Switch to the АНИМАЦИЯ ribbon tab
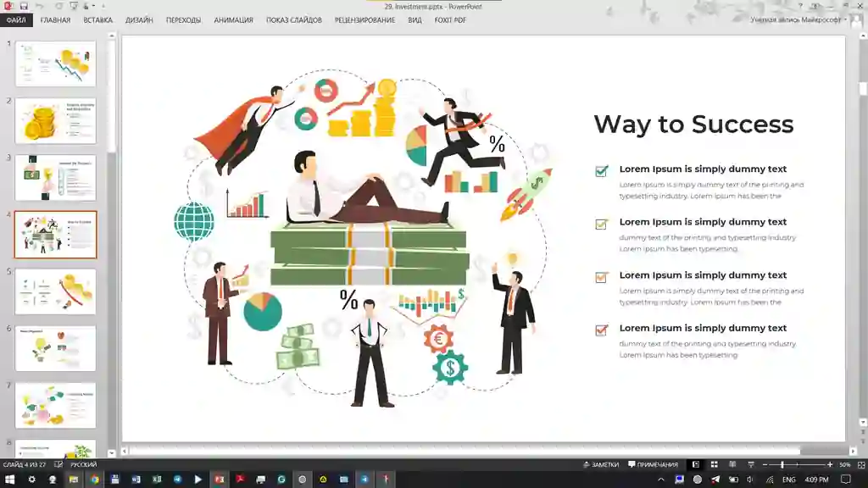The height and width of the screenshot is (488, 868). (233, 19)
